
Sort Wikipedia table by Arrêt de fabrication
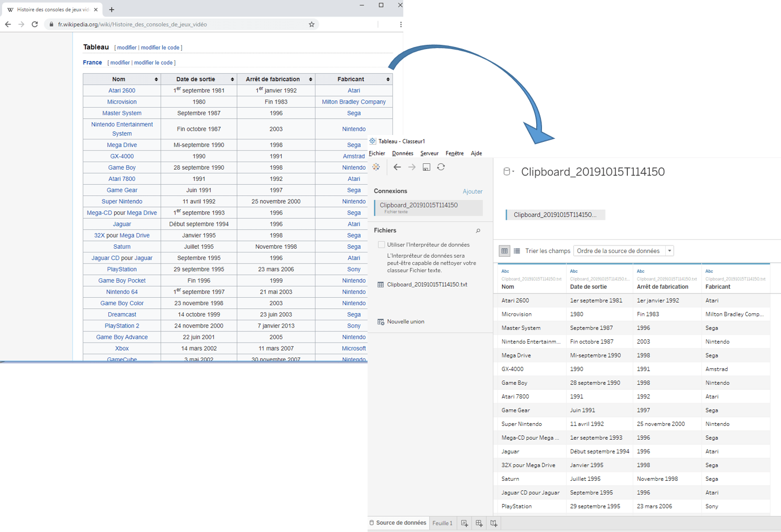(310, 80)
